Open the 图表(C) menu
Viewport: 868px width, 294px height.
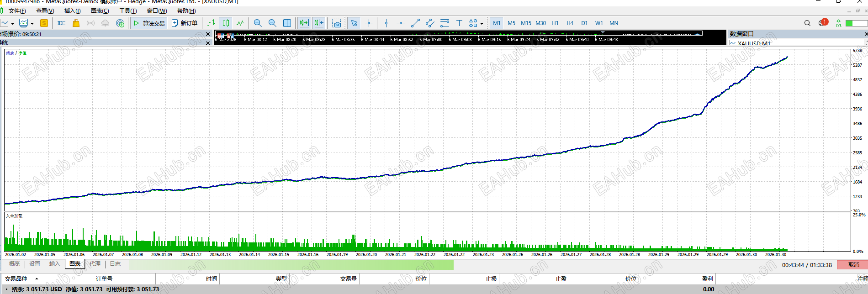click(x=100, y=10)
